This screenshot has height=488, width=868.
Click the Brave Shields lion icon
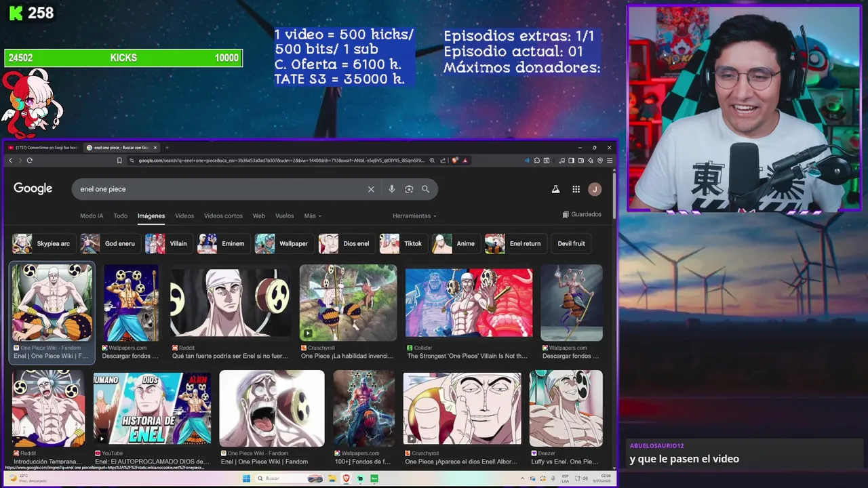[455, 161]
